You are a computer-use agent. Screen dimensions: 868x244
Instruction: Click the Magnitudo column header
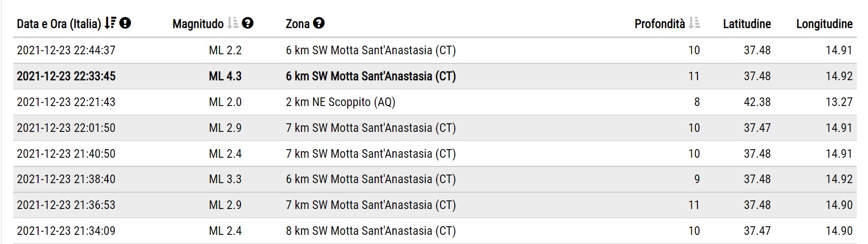coord(198,24)
